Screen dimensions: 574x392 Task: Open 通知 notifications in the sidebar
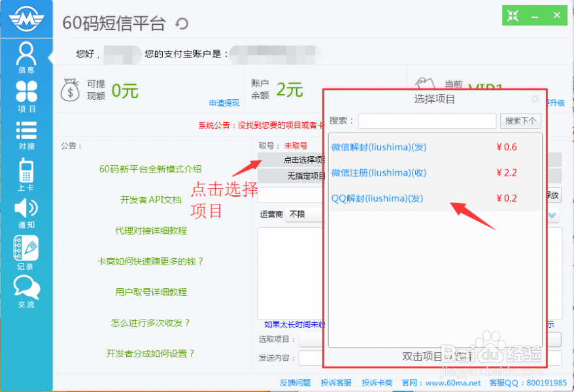point(26,211)
